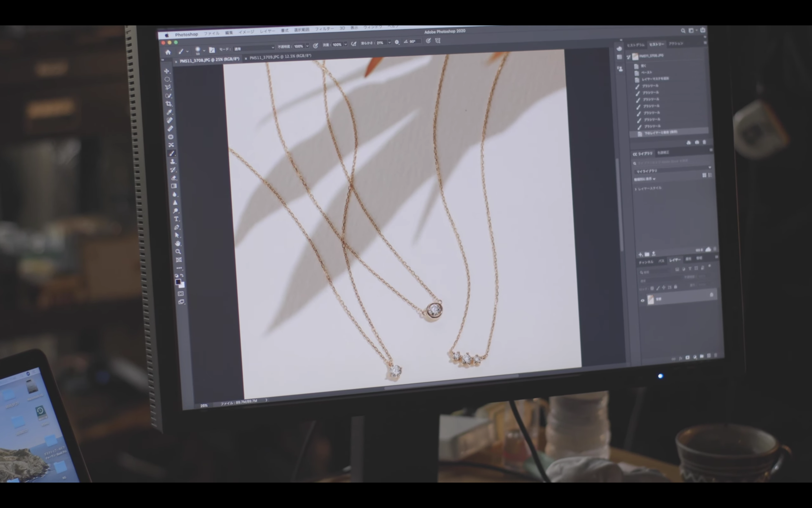Viewport: 812px width, 508px height.
Task: Select the Hand tool
Action: coord(178,243)
